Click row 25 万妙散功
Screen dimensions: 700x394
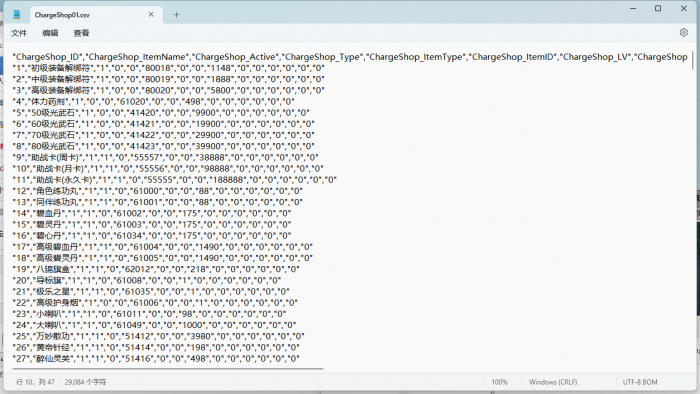tap(158, 336)
